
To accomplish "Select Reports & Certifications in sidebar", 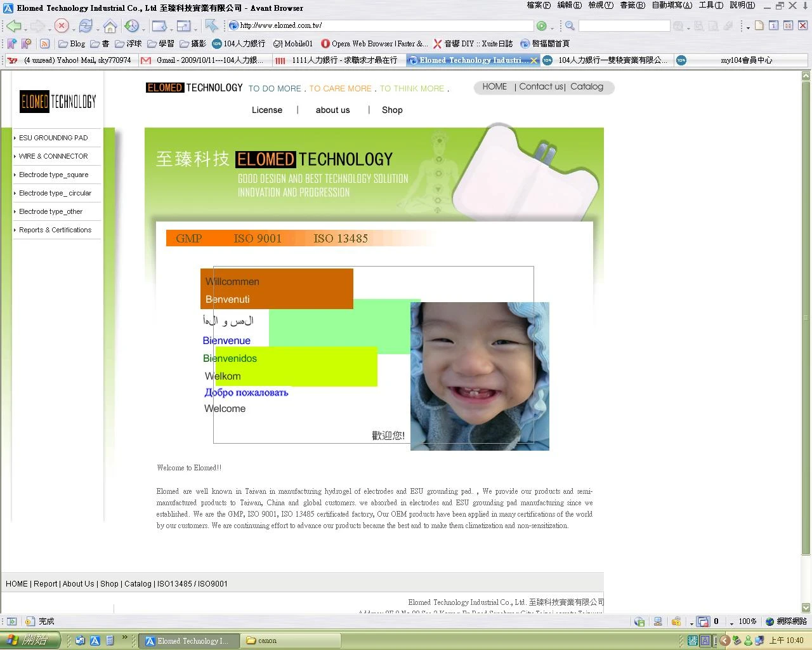I will point(55,230).
